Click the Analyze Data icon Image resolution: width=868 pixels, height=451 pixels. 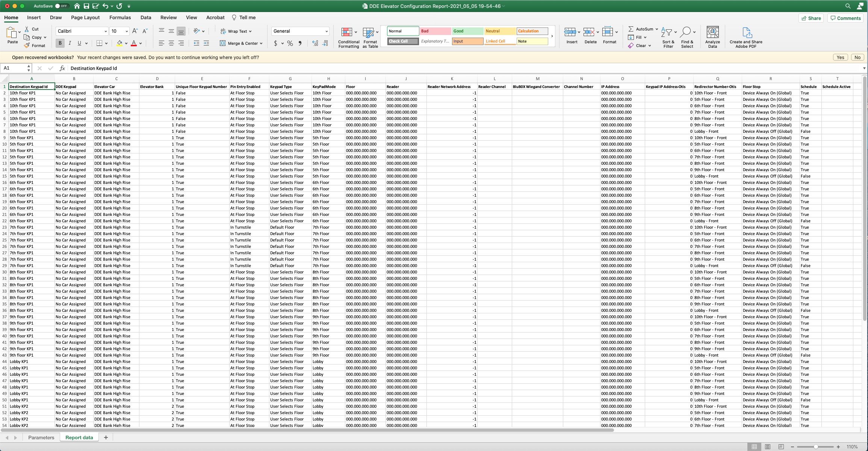tap(712, 36)
